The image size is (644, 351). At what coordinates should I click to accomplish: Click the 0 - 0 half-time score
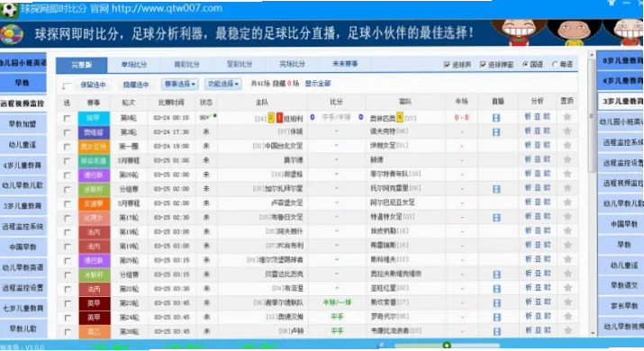coord(462,118)
